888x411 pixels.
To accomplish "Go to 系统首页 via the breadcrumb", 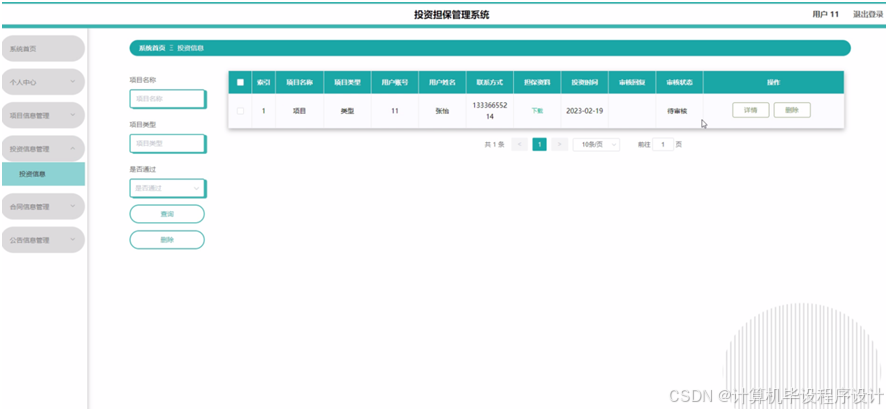I will [x=152, y=48].
